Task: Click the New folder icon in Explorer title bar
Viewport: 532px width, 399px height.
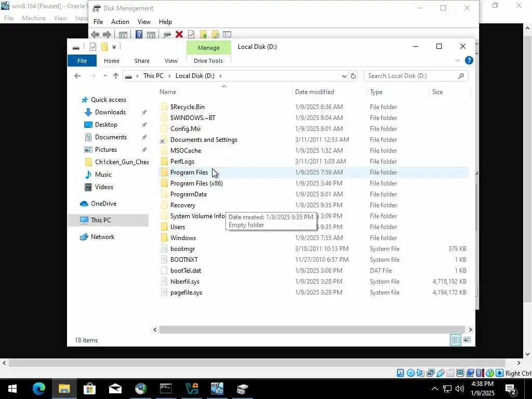Action: point(104,47)
